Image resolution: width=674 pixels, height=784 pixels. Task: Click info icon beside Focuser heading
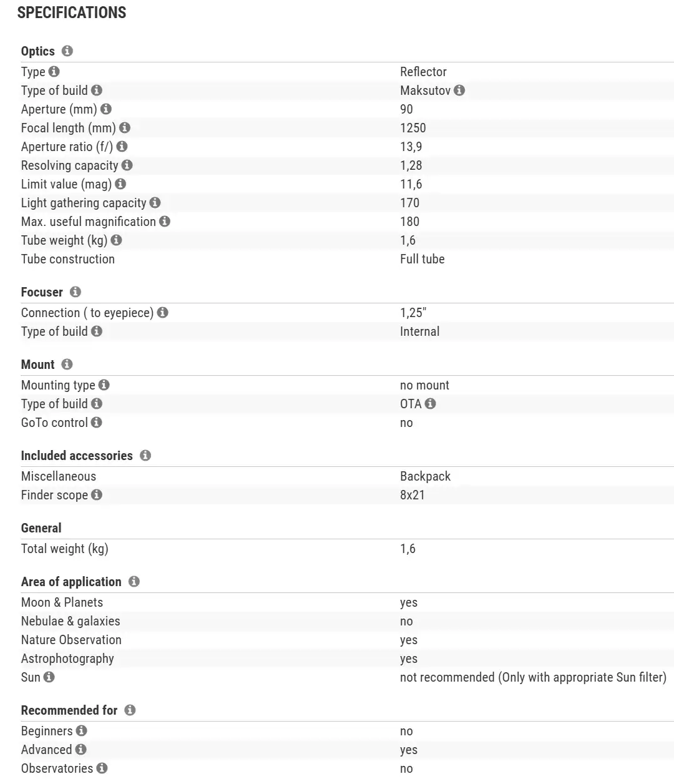click(76, 292)
